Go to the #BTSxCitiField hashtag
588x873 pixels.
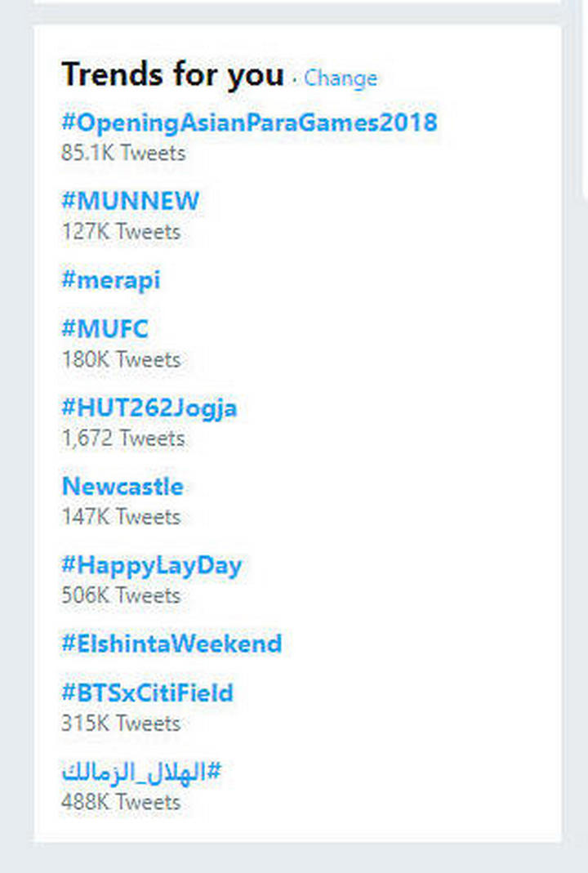pyautogui.click(x=148, y=693)
